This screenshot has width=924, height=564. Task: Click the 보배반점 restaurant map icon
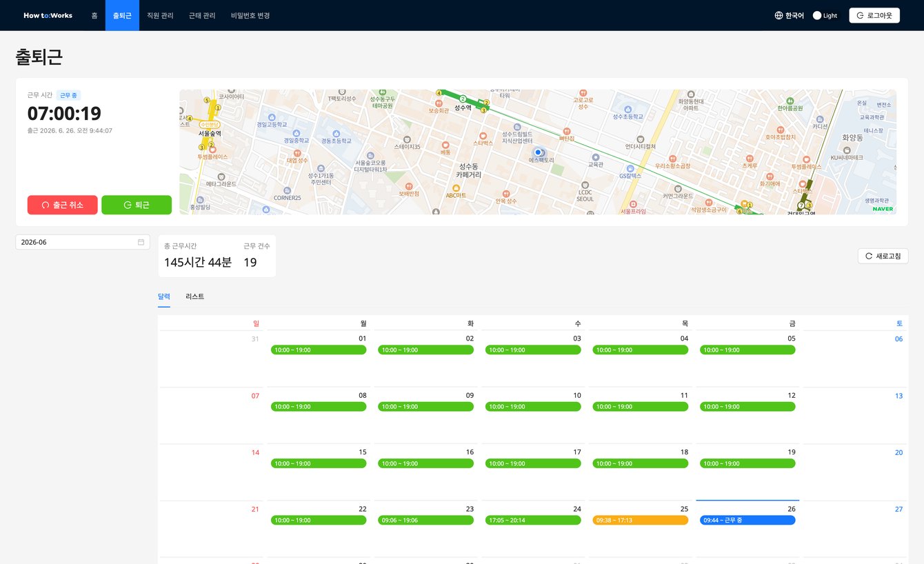coord(409,186)
